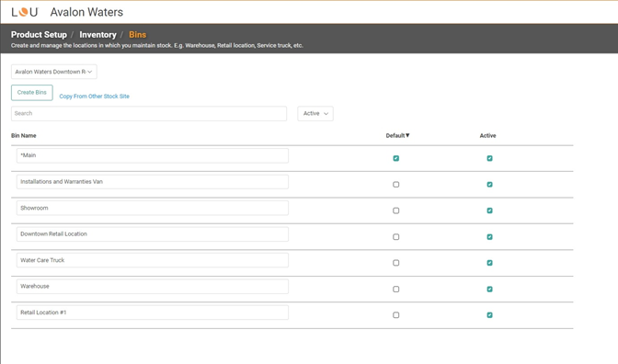Edit the Water Care Truck name field

coord(153,260)
